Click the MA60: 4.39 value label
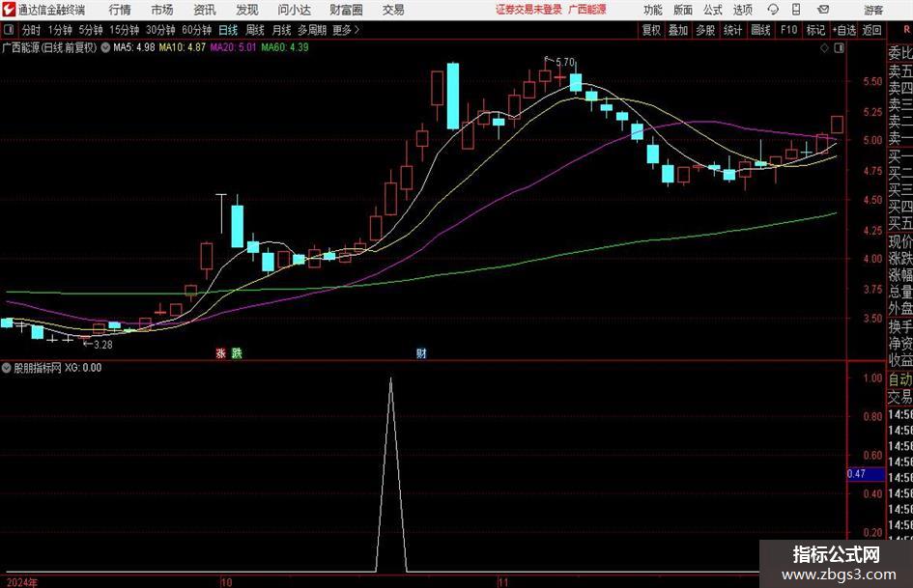Image resolution: width=913 pixels, height=588 pixels. pyautogui.click(x=285, y=47)
